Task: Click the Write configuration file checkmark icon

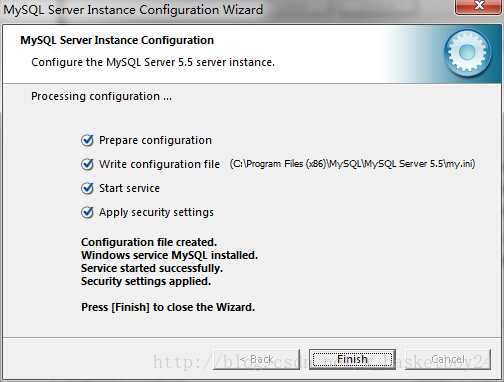Action: [87, 164]
